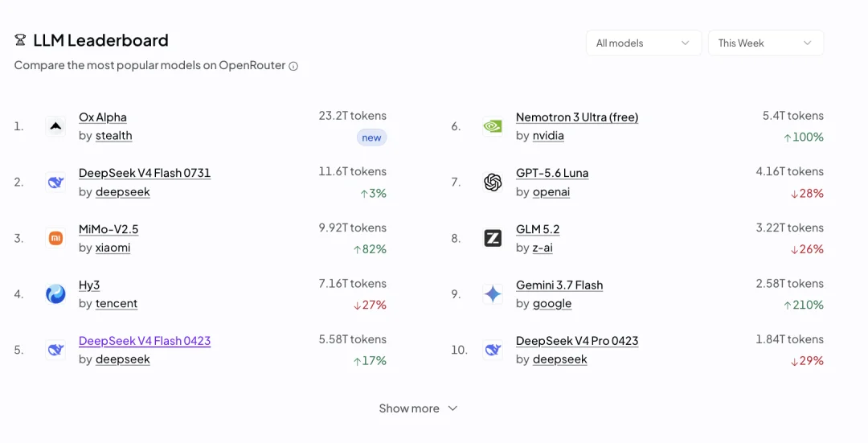
Task: Visit the z-ai provider link
Action: pos(542,248)
